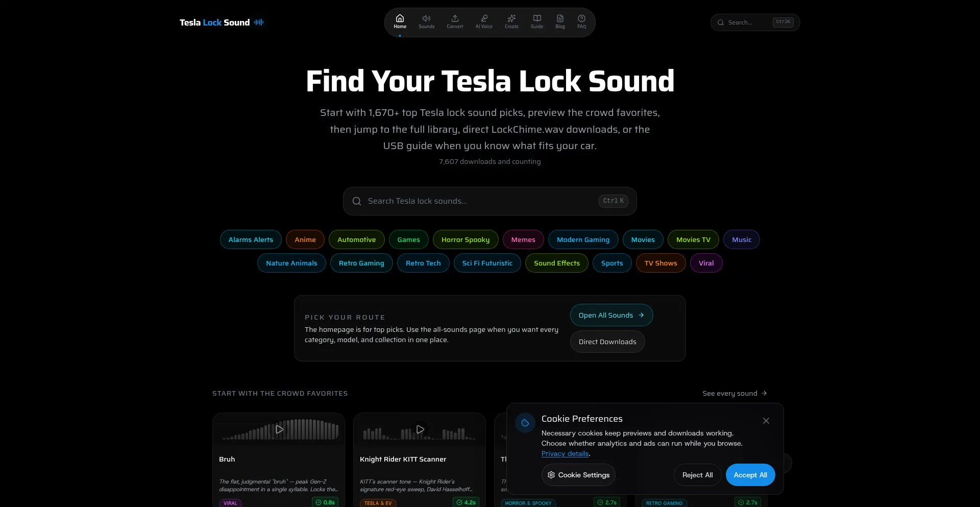This screenshot has height=507, width=980.
Task: Click the 4.2s duration badge
Action: 466,502
